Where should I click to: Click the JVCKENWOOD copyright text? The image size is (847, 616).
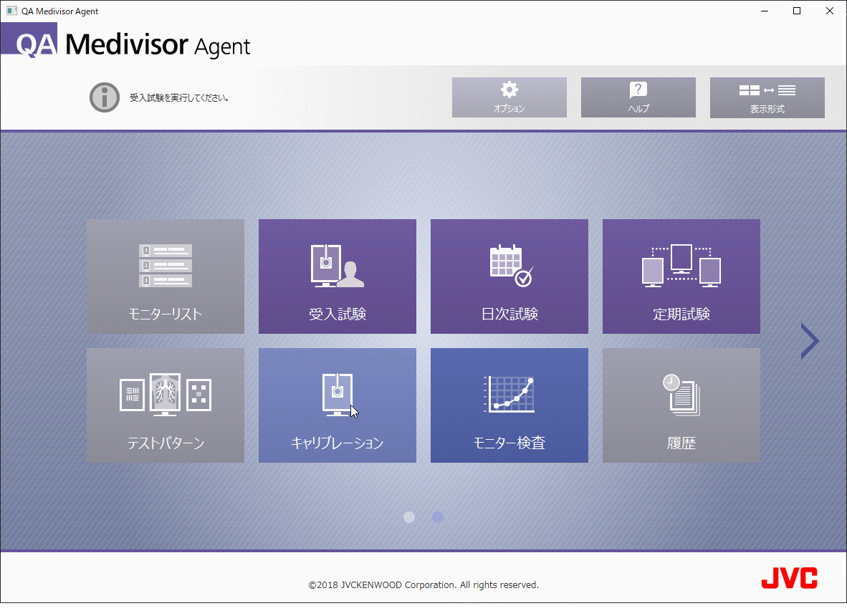423,584
